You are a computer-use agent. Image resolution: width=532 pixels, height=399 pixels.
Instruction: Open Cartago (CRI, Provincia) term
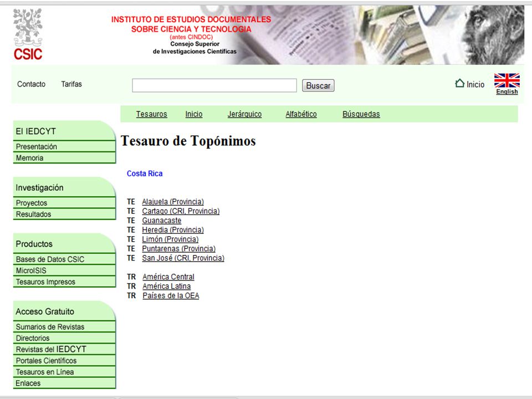pos(181,211)
